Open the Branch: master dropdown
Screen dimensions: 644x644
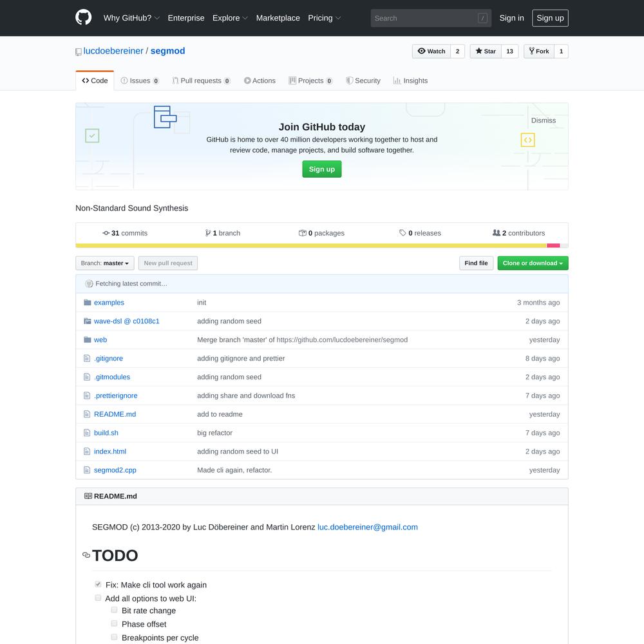point(105,263)
